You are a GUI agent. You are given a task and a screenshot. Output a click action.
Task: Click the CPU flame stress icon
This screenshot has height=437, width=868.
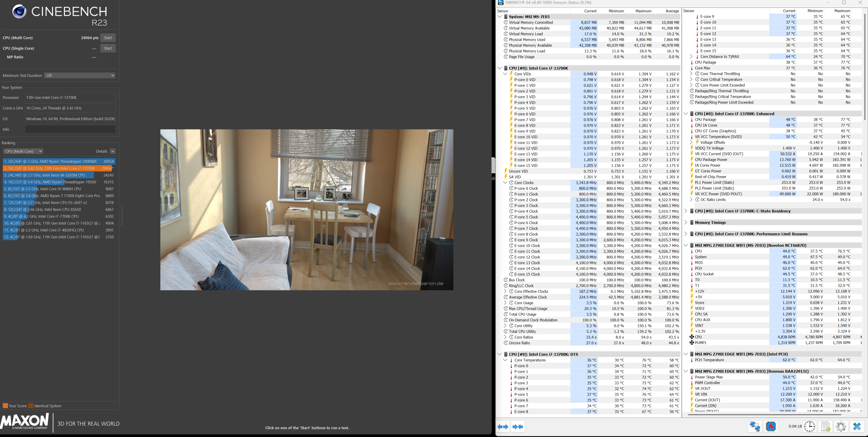click(771, 426)
